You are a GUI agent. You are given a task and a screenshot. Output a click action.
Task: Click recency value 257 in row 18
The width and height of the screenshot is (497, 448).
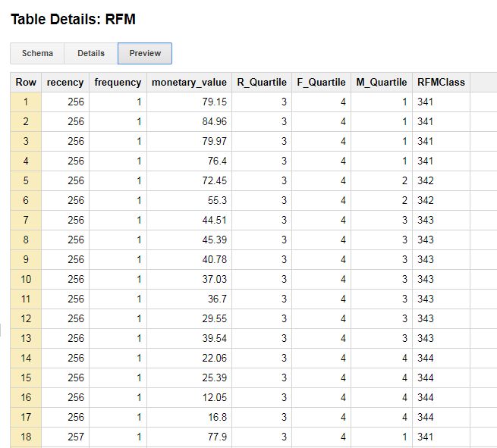point(76,437)
